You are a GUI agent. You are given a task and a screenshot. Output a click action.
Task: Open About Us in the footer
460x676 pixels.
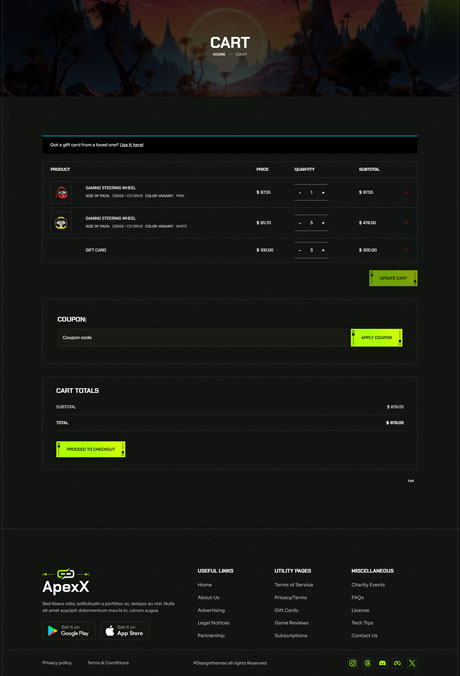coord(208,598)
